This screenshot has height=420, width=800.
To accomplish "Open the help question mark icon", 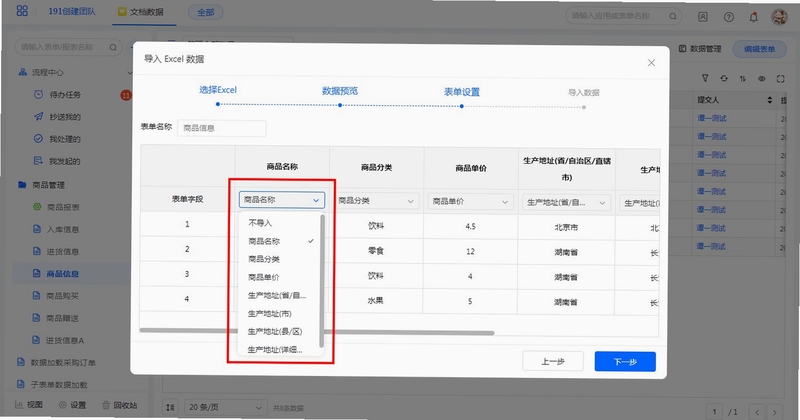I will click(x=729, y=17).
